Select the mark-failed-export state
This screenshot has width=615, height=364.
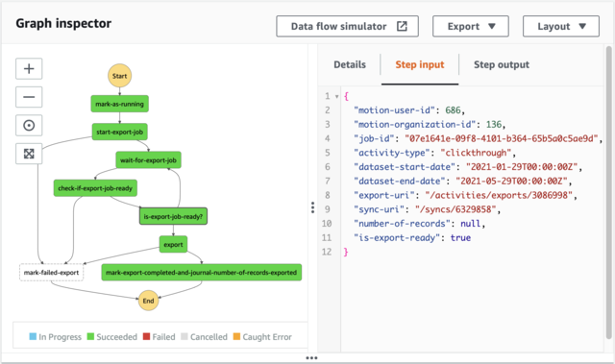(x=51, y=273)
